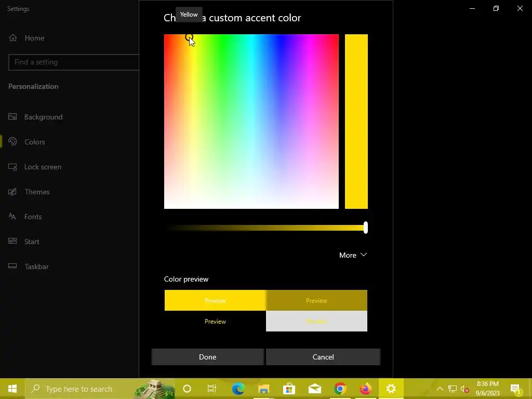Launch Microsoft Edge from taskbar
This screenshot has width=532, height=399.
(x=238, y=389)
